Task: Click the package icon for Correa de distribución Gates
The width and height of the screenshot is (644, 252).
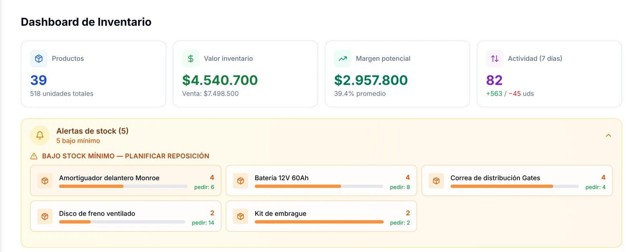Action: pos(436,181)
